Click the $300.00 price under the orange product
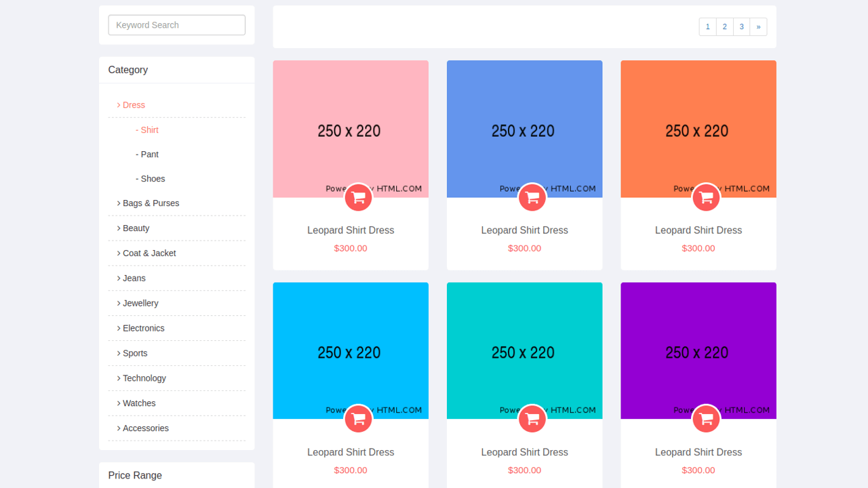868x488 pixels. pyautogui.click(x=698, y=248)
